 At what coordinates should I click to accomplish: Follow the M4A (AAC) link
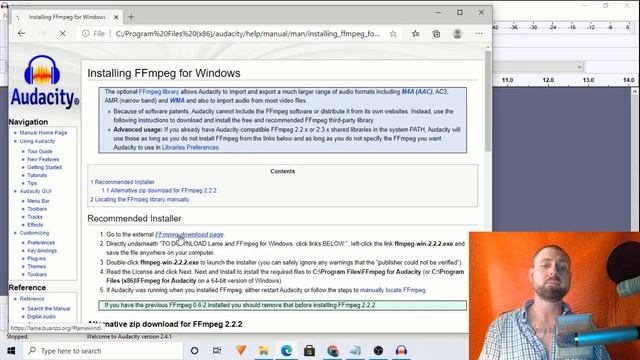tap(417, 92)
